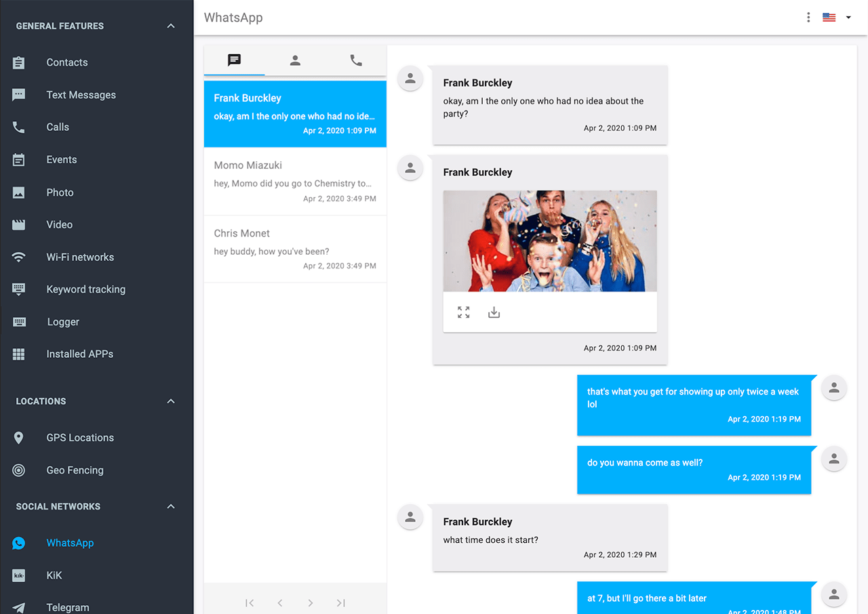Image resolution: width=868 pixels, height=614 pixels.
Task: Open the Calls section in sidebar
Action: 58,127
